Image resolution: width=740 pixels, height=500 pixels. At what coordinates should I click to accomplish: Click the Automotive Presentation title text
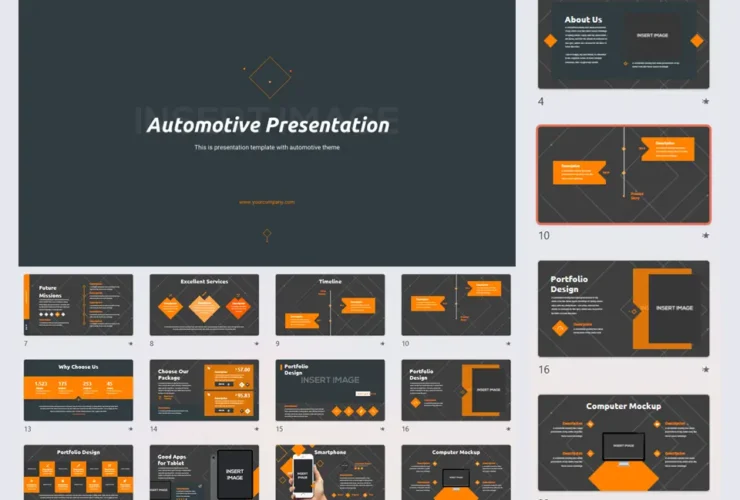click(x=268, y=125)
